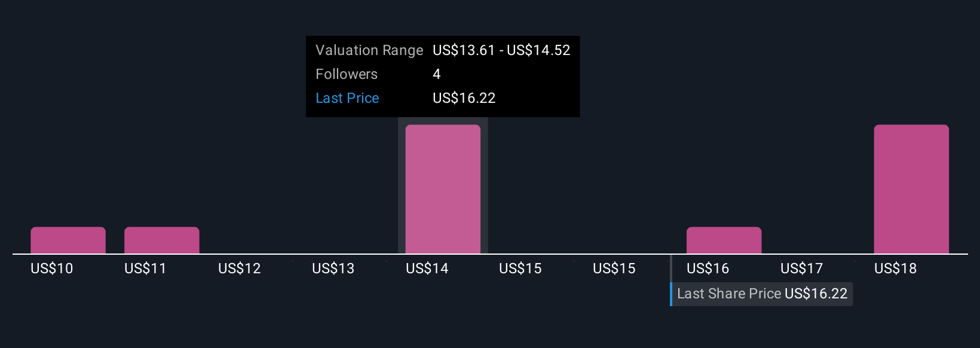Click the US$14 axis label
980x348 pixels.
pos(427,268)
